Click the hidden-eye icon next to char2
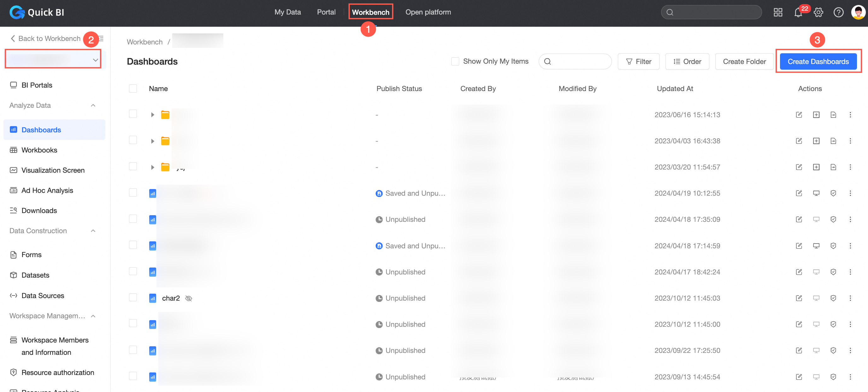Viewport: 868px width, 392px height. (x=189, y=298)
